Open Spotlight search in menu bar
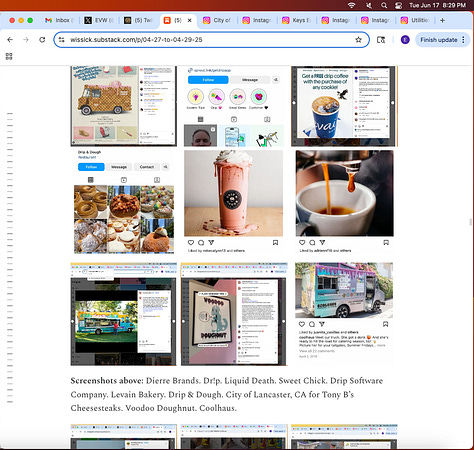474x450 pixels. click(384, 5)
